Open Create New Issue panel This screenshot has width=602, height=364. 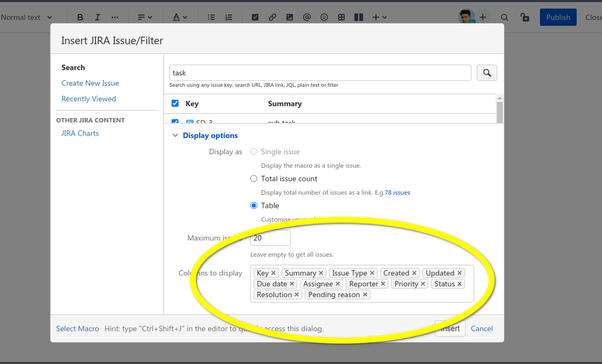[x=90, y=83]
